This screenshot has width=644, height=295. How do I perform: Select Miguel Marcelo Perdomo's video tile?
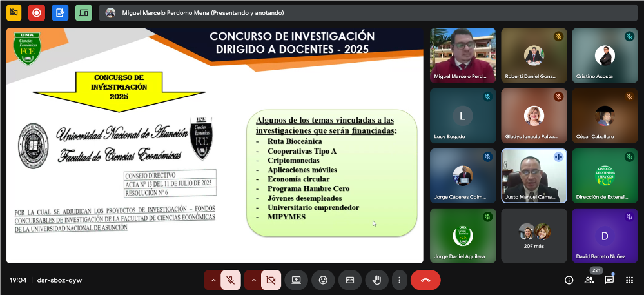463,55
